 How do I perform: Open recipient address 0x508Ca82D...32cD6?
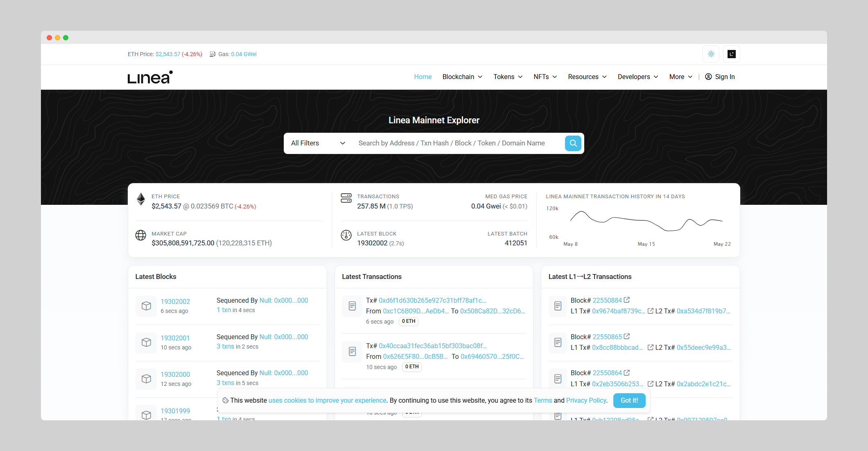[x=493, y=311]
